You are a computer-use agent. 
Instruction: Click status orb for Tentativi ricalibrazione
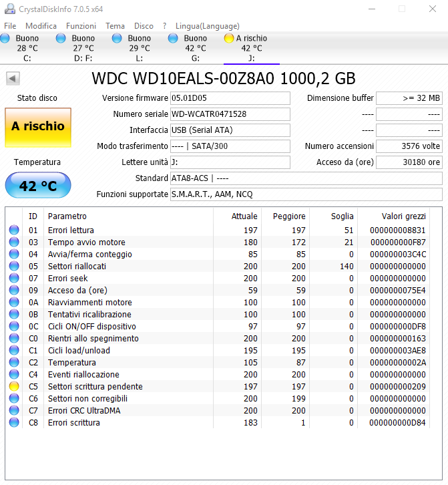[14, 314]
